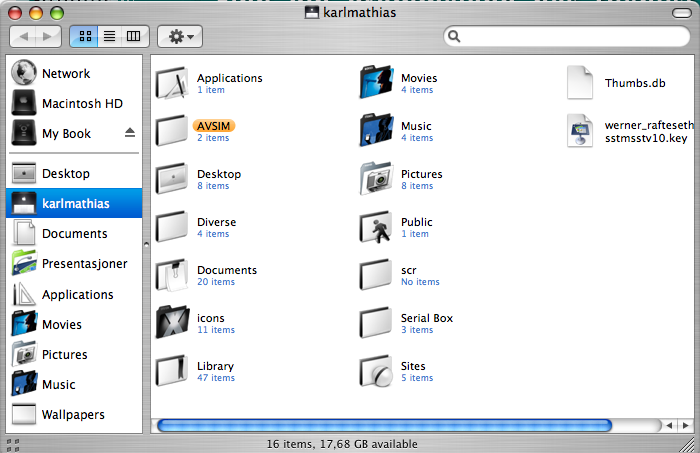Select Movies in the sidebar
700x453 pixels.
[x=74, y=324]
